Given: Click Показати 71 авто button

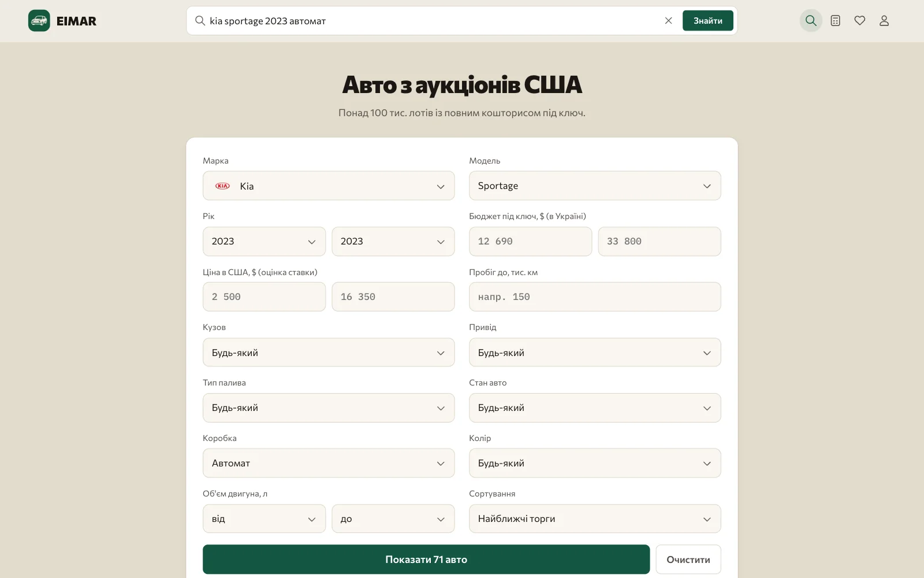Looking at the screenshot, I should click(x=426, y=560).
